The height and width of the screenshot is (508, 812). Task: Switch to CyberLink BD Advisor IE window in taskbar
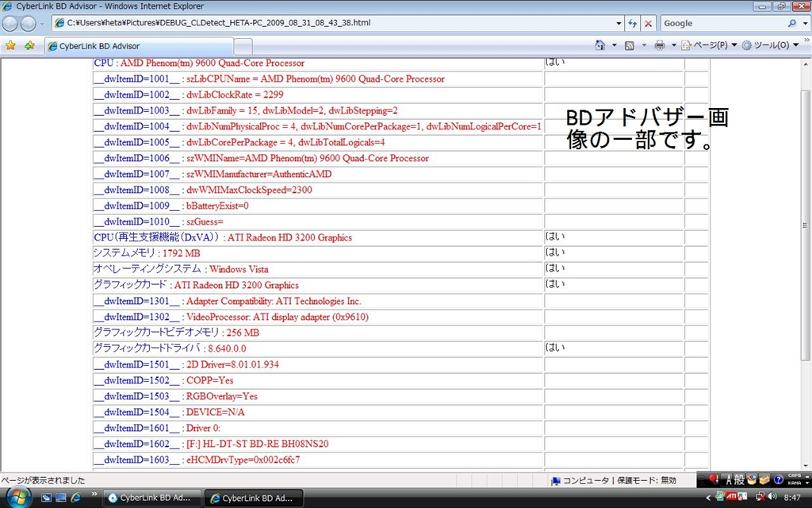(x=253, y=498)
